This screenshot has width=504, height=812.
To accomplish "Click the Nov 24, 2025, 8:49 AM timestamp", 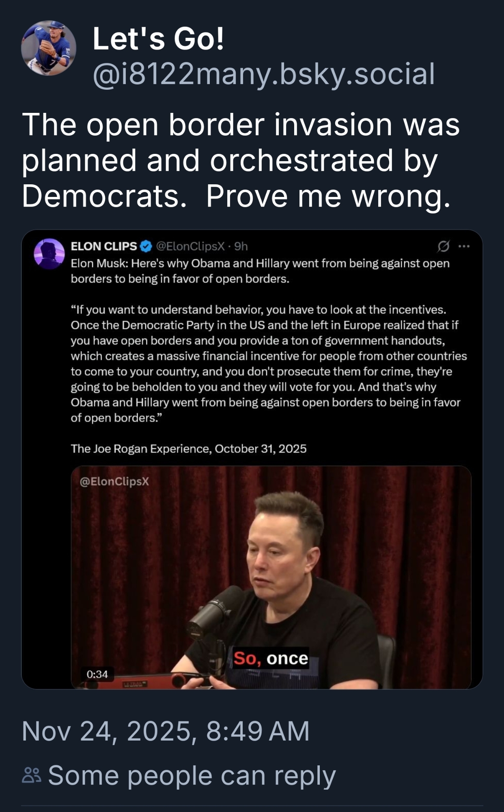I will point(166,731).
